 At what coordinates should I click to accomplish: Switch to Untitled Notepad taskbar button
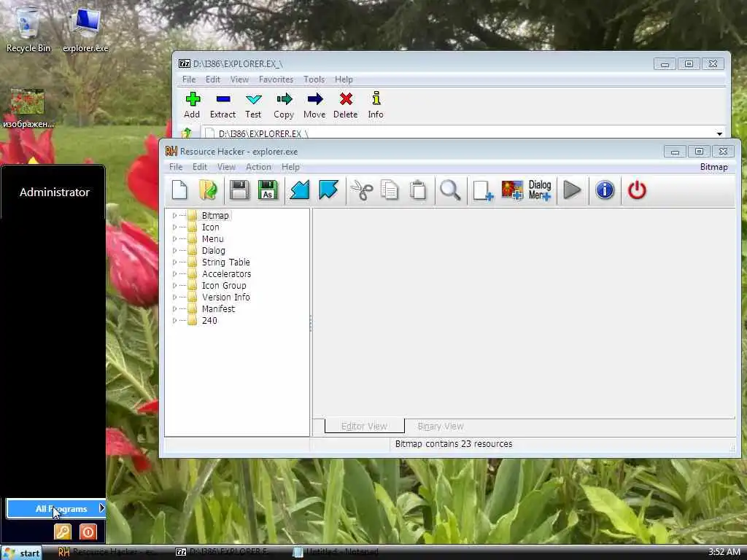(x=336, y=552)
